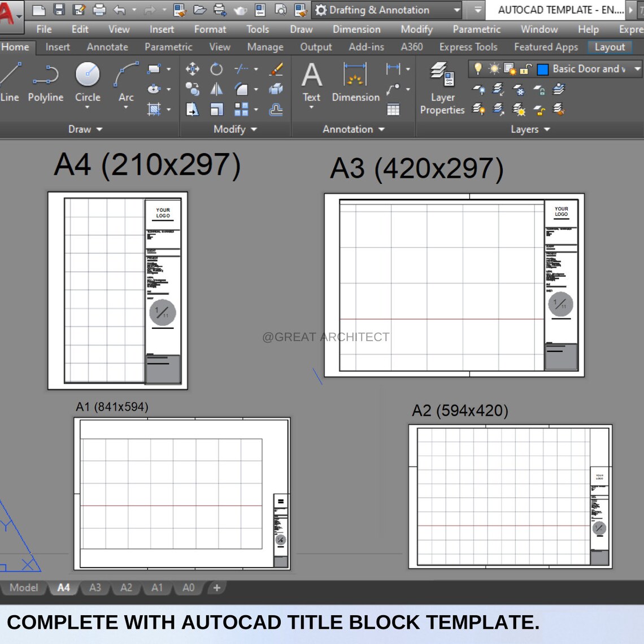Open the Text tool in Annotation panel

click(x=311, y=73)
